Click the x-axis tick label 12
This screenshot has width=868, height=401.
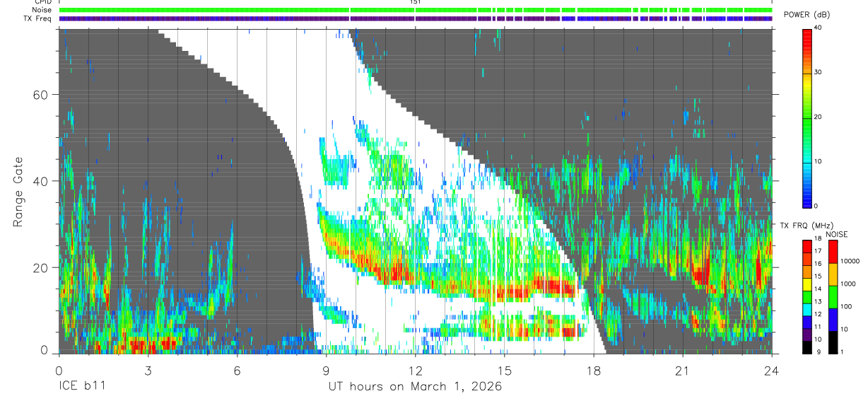(416, 370)
